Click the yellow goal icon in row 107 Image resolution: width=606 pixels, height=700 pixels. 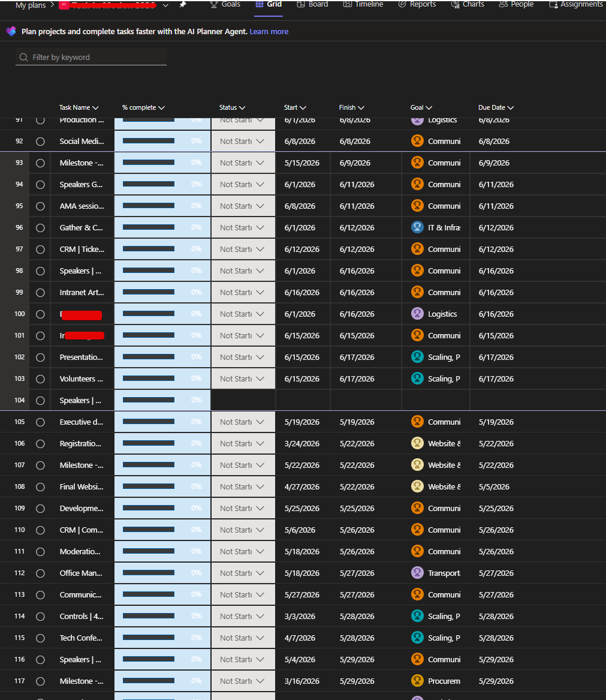pyautogui.click(x=417, y=465)
